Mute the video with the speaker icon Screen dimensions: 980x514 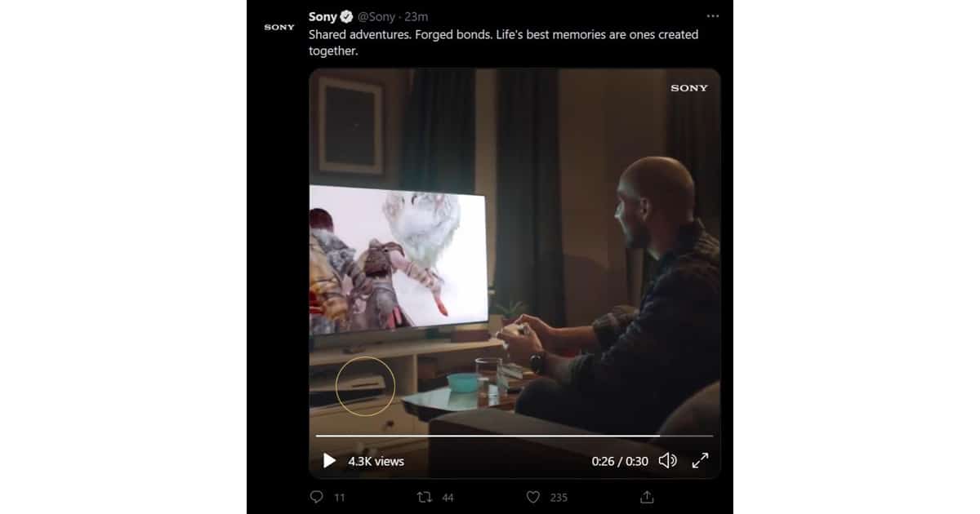pos(667,461)
